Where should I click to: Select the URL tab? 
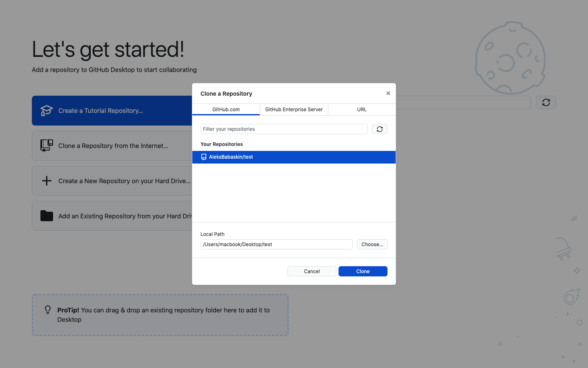pos(362,110)
